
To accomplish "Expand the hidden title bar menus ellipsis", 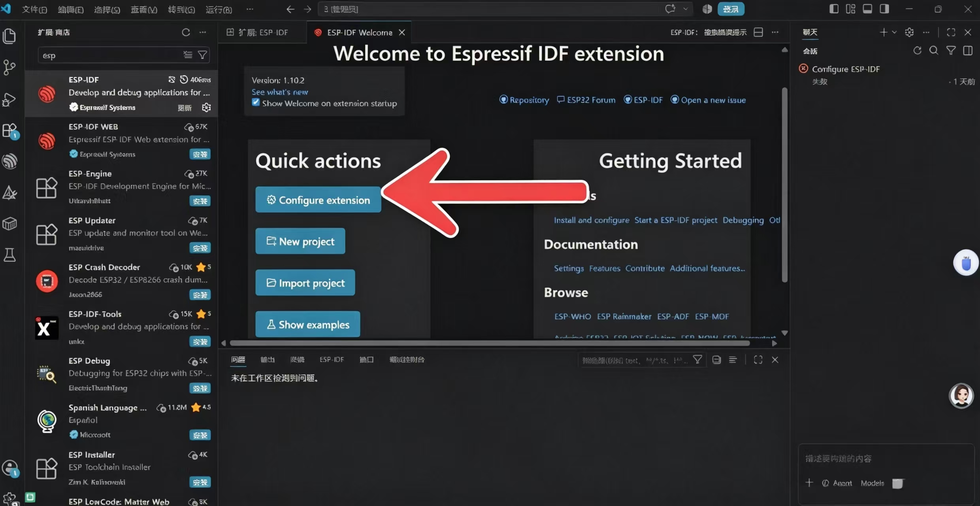I will click(x=250, y=9).
